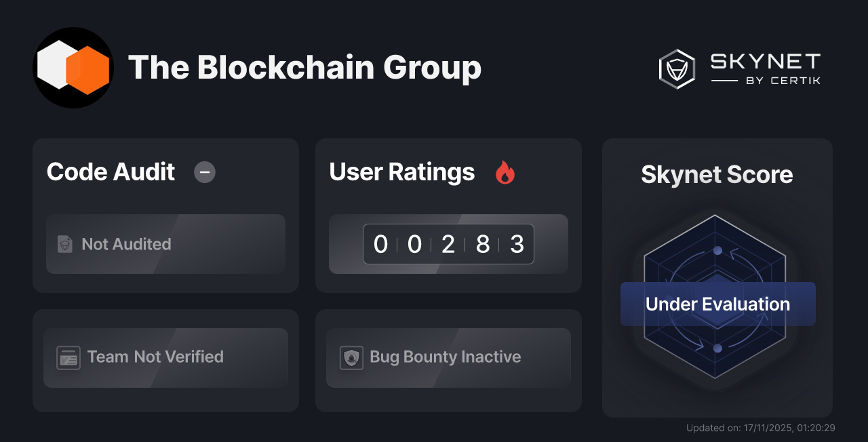The width and height of the screenshot is (868, 442).
Task: Click the CertiK emblem inside the hexagon outline
Action: (x=676, y=68)
